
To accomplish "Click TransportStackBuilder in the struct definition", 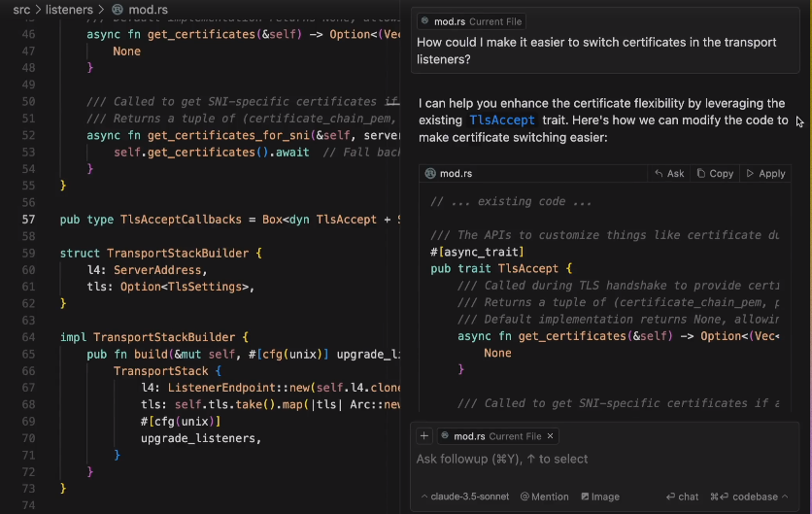I will coord(178,254).
